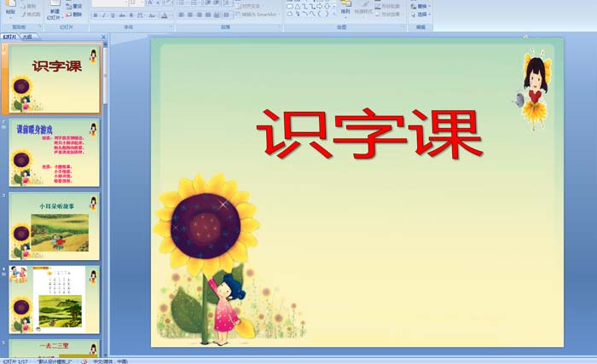Open the Shape Outline dropdown
This screenshot has width=597, height=364.
tap(387, 7)
